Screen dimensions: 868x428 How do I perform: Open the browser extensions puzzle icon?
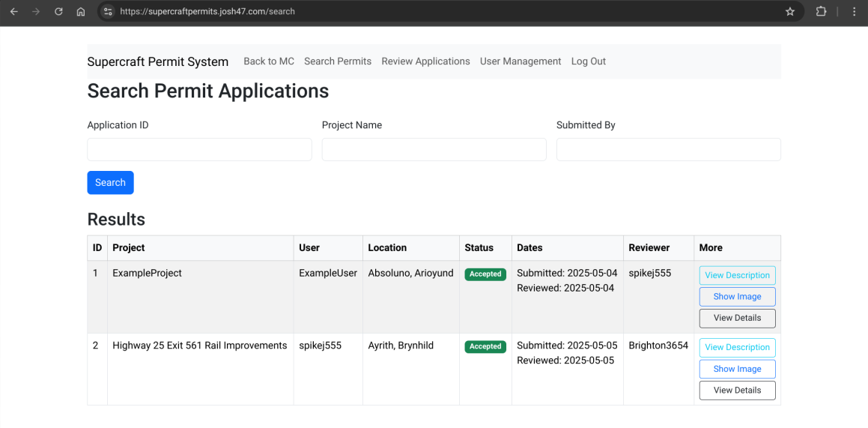pyautogui.click(x=821, y=12)
